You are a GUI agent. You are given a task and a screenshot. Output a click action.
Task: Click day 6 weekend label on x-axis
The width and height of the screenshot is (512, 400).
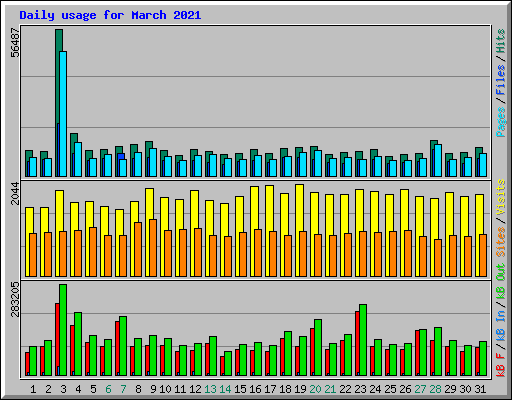[x=108, y=389]
